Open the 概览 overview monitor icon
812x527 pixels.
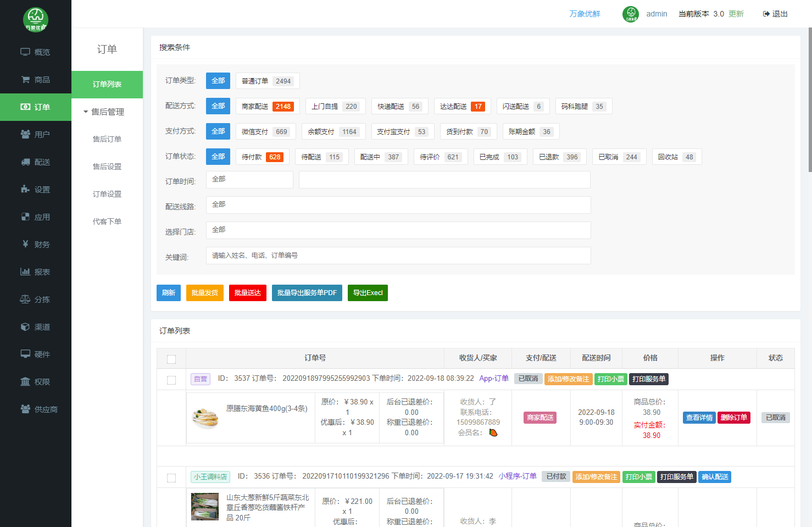point(25,52)
